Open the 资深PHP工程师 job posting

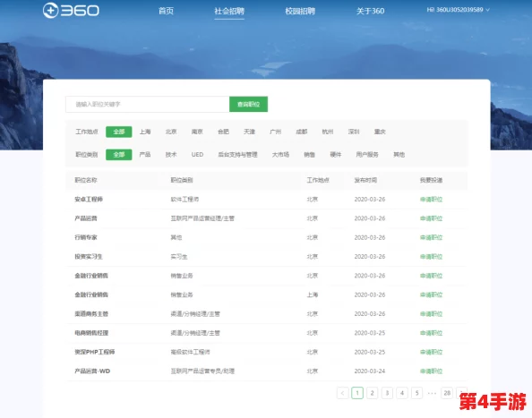pyautogui.click(x=95, y=352)
